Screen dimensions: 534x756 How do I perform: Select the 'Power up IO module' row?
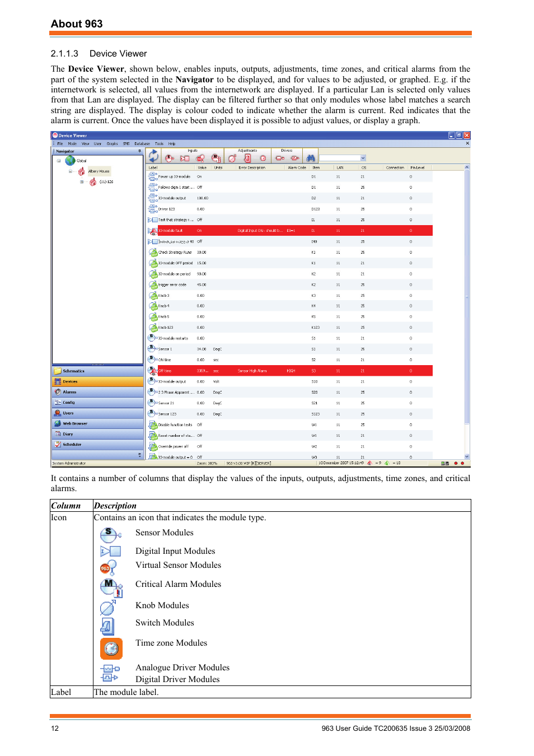click(290, 176)
